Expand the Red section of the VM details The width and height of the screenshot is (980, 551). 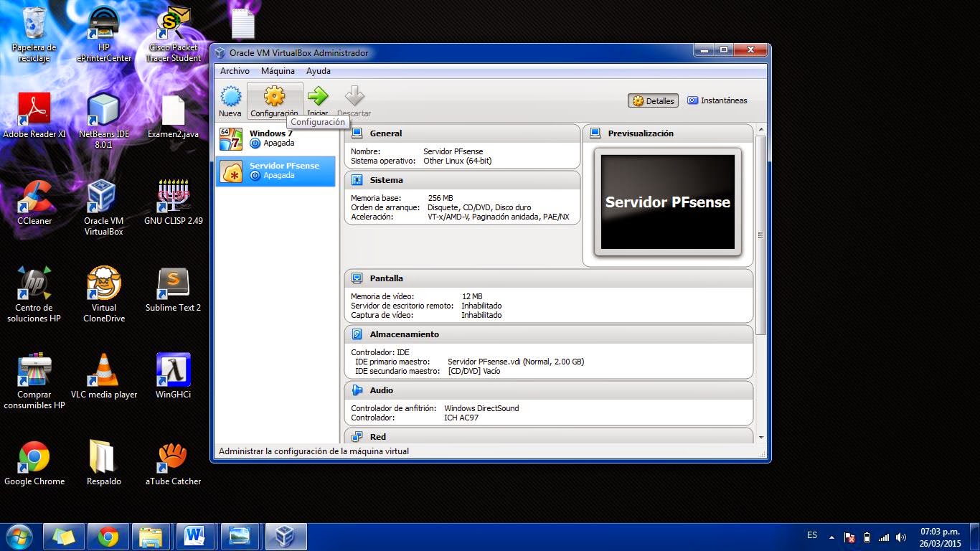[377, 436]
